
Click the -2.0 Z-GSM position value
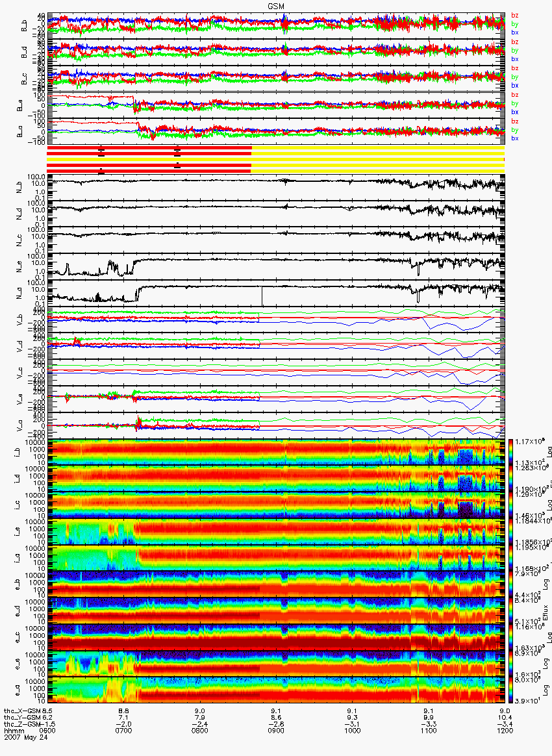point(123,724)
